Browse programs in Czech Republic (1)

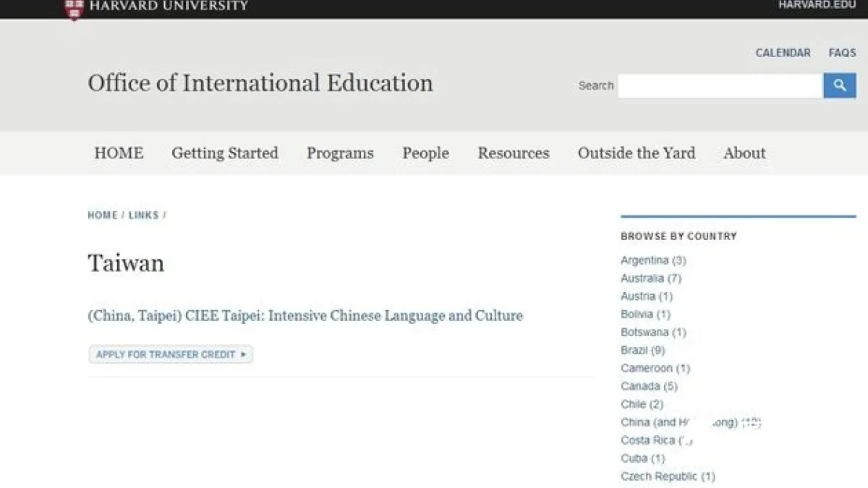[x=668, y=476]
